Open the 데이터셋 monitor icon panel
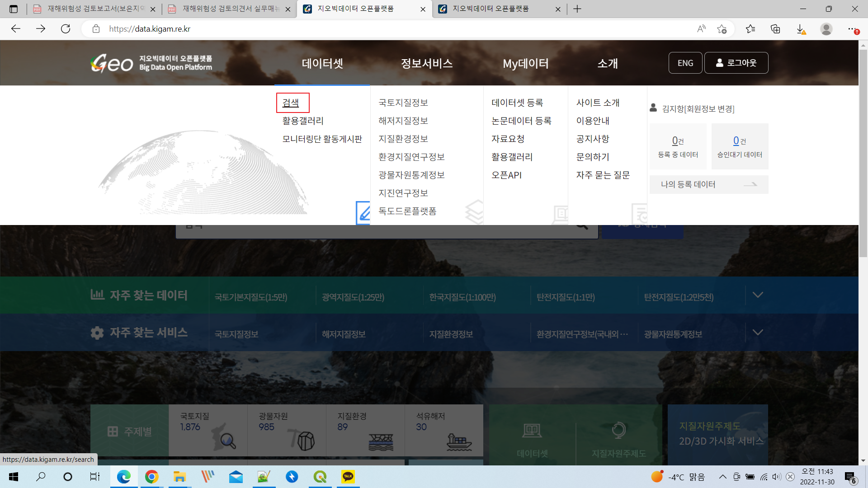The image size is (868, 488). 532,430
